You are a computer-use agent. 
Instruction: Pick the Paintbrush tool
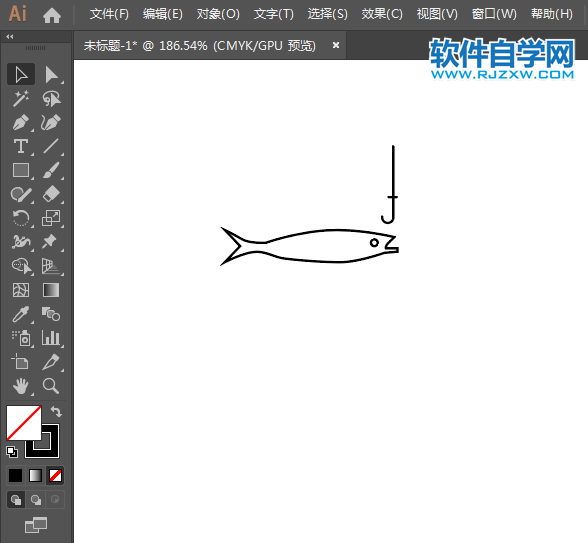[51, 170]
